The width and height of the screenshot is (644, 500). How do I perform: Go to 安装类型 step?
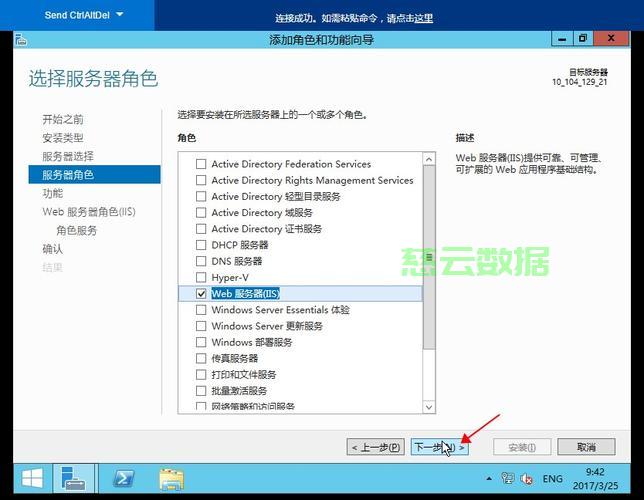point(63,138)
